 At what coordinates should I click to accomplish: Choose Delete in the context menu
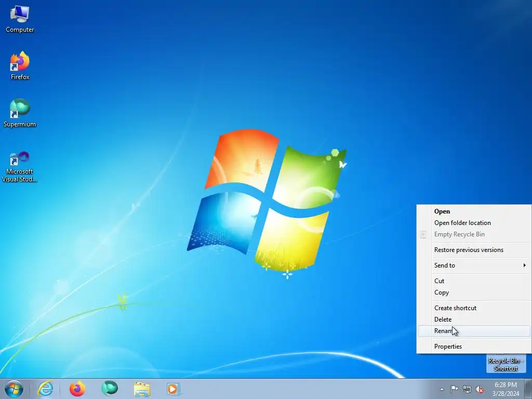[474, 320]
